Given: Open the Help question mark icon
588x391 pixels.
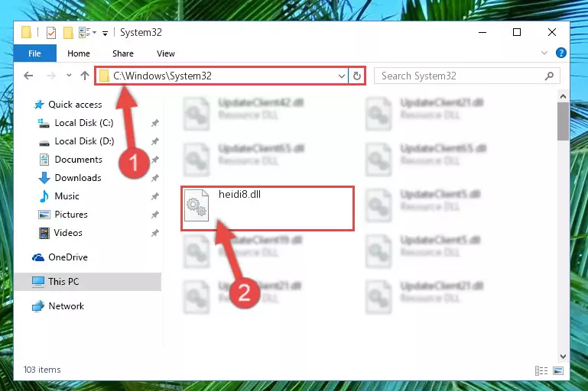Looking at the screenshot, I should pos(561,53).
